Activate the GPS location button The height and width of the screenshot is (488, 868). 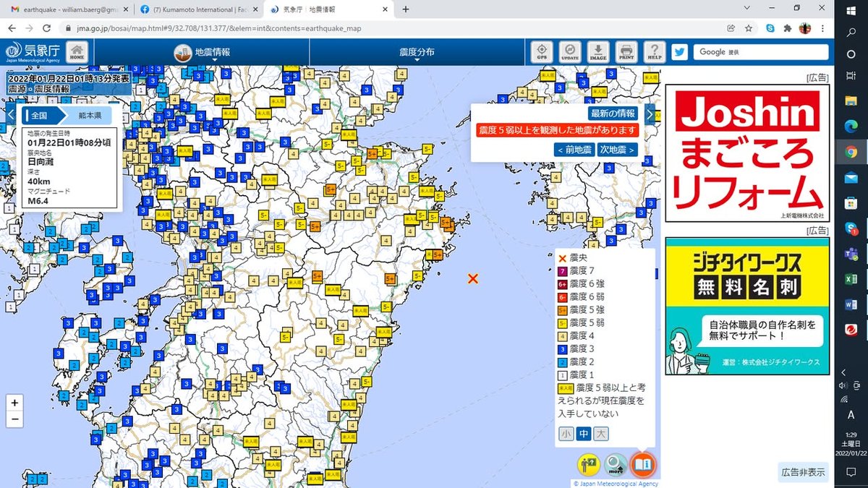coord(542,52)
